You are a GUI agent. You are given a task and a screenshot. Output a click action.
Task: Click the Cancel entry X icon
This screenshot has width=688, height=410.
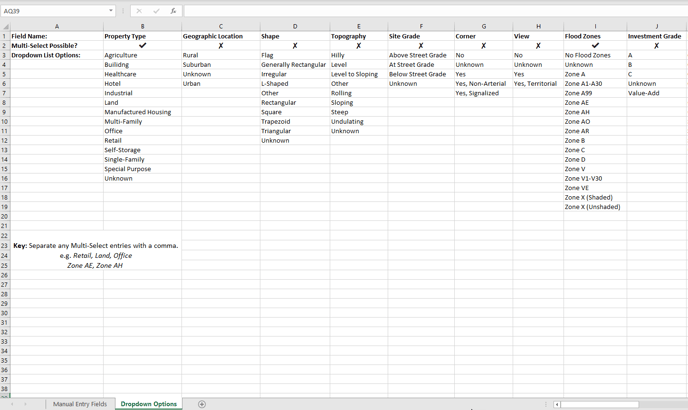point(139,11)
